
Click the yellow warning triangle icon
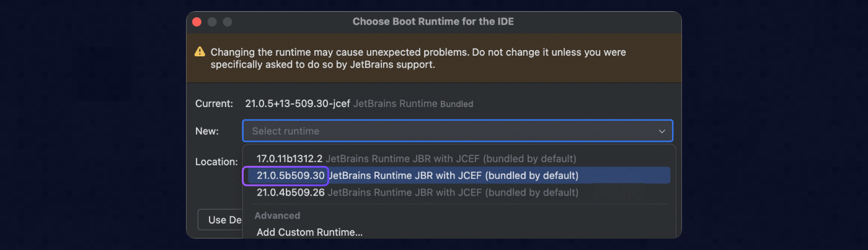pyautogui.click(x=200, y=52)
